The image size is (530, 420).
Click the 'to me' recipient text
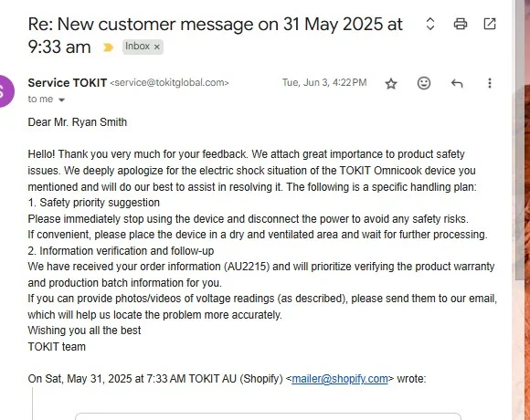tap(40, 100)
